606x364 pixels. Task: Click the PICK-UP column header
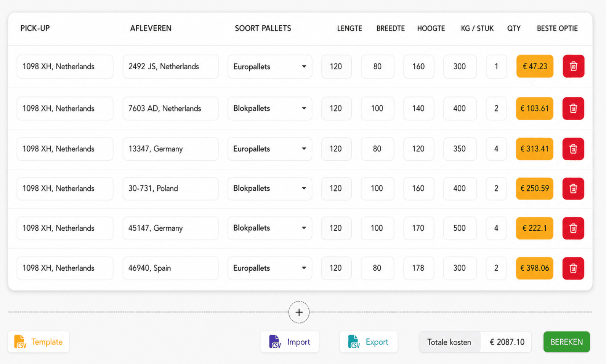point(35,28)
